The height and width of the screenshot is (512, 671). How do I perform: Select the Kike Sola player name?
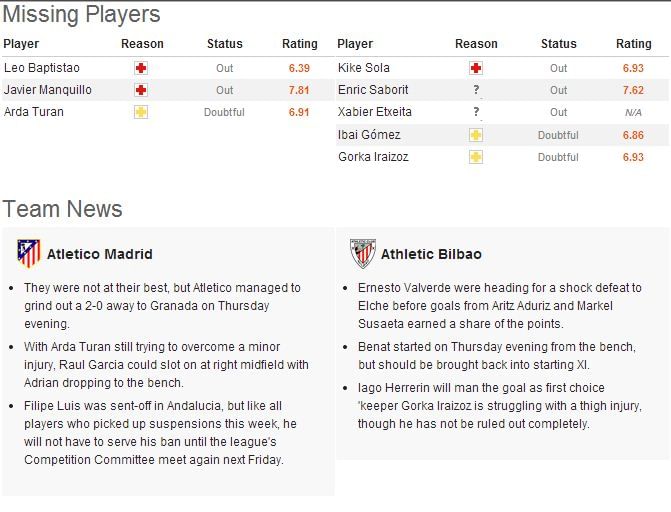click(x=364, y=68)
